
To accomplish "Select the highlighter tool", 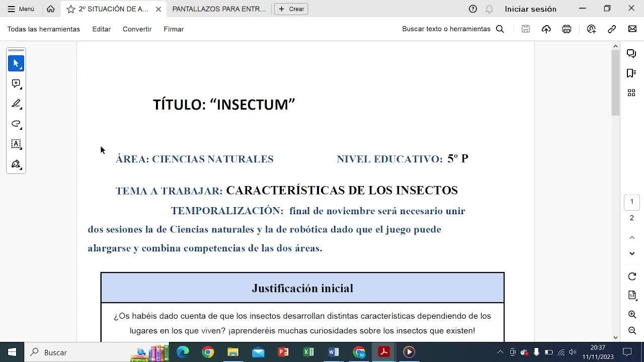I will click(x=16, y=104).
